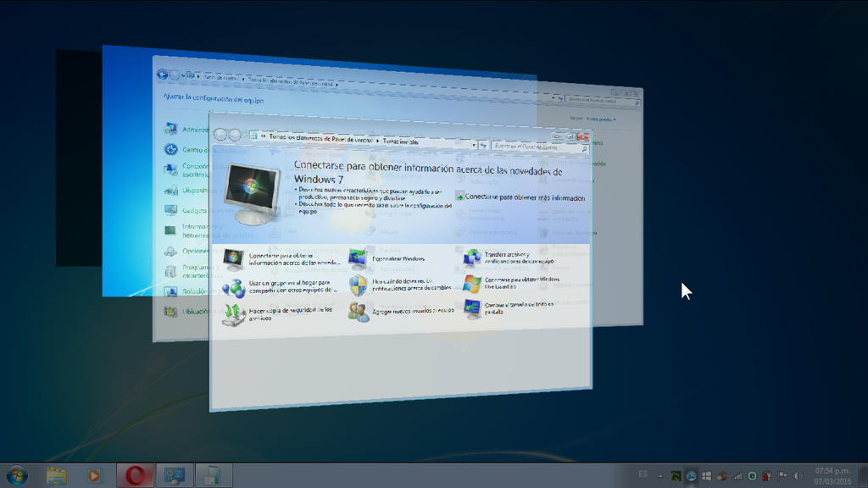Click the heading Ajustar la configuración del equipo
The image size is (868, 488).
pyautogui.click(x=213, y=98)
